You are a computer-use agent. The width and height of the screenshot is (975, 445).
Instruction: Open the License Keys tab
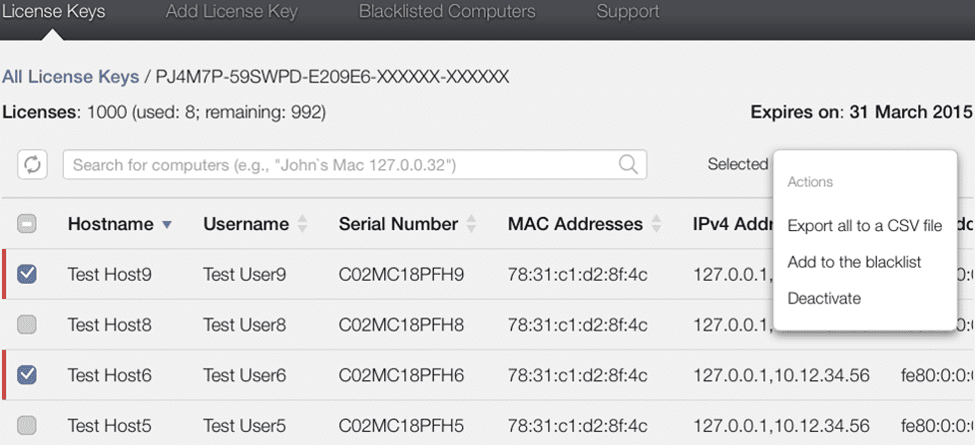(x=53, y=11)
